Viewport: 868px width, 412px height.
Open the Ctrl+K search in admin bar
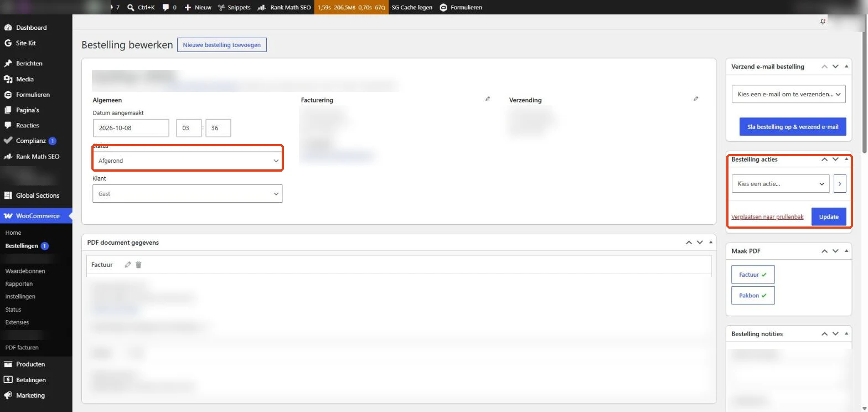coord(141,7)
